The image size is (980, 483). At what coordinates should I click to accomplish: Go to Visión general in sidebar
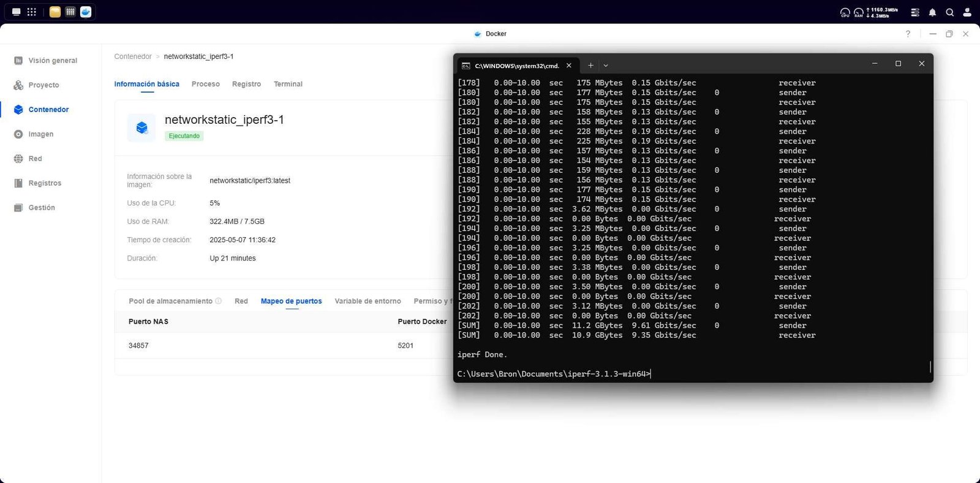[53, 61]
